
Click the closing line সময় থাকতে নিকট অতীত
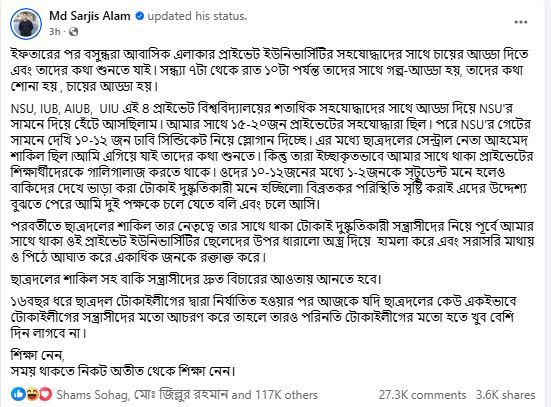pos(123,371)
